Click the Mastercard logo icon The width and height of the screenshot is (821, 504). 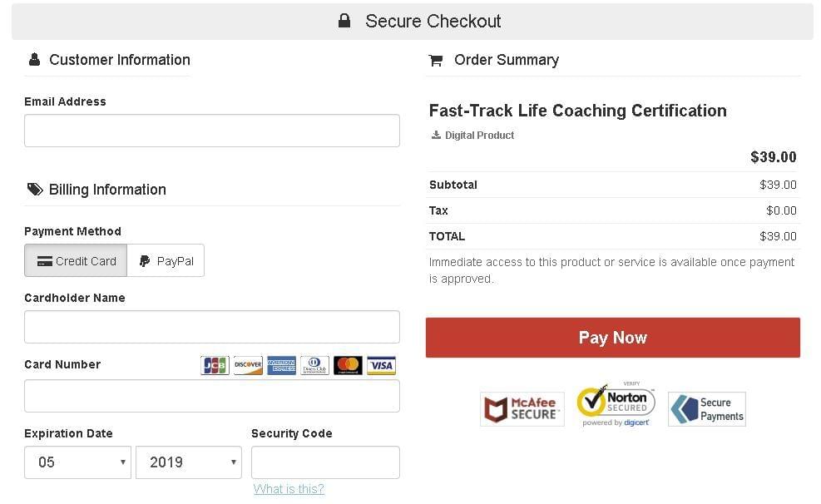[x=348, y=365]
